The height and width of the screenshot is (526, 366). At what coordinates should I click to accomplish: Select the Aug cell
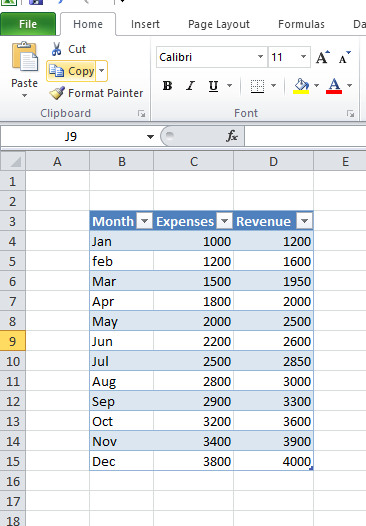point(121,381)
